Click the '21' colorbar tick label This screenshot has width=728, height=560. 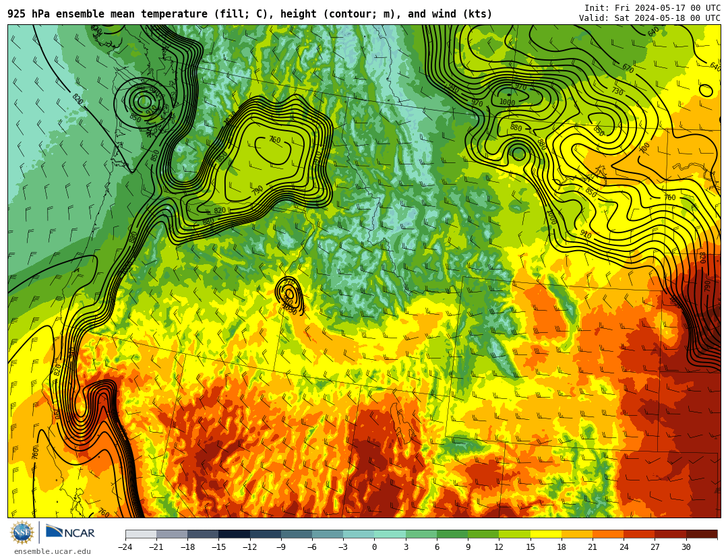(593, 547)
